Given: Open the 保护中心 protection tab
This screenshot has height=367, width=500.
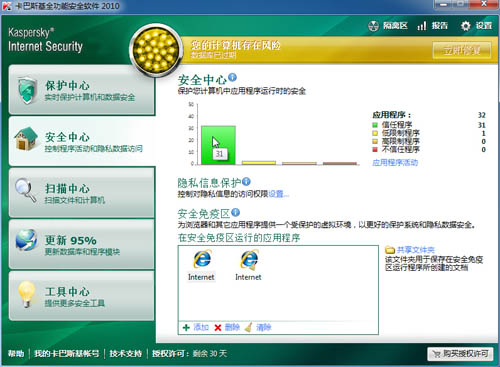Looking at the screenshot, I should point(82,90).
